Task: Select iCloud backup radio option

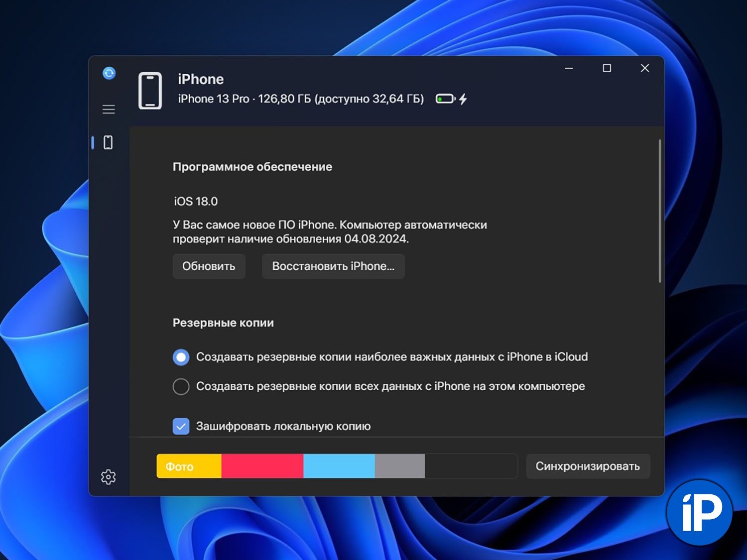Action: coord(181,357)
